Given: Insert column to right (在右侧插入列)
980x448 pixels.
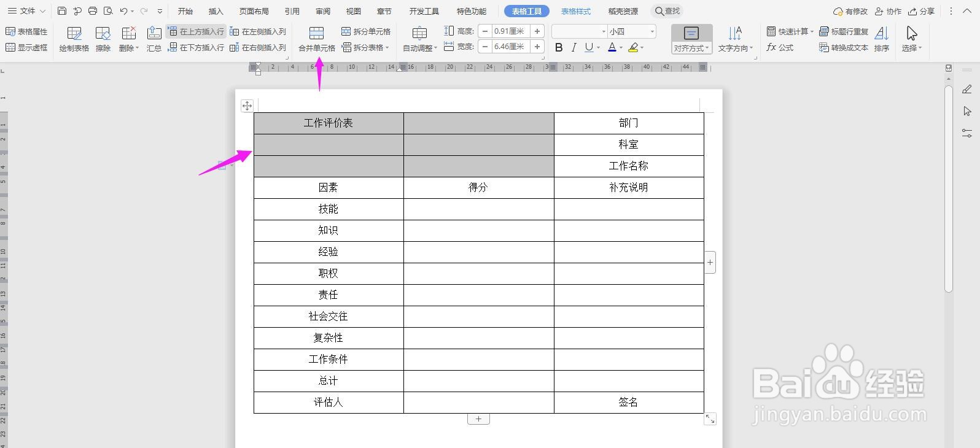Looking at the screenshot, I should tap(258, 47).
